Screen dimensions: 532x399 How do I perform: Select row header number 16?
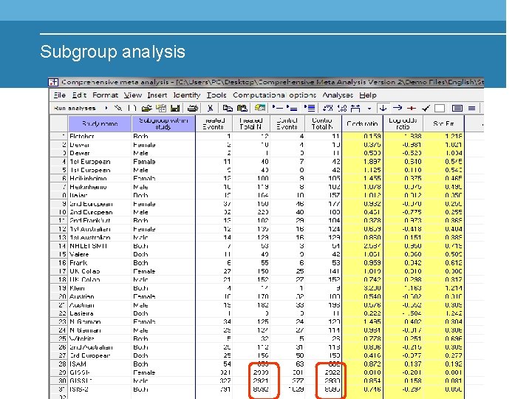(59, 262)
